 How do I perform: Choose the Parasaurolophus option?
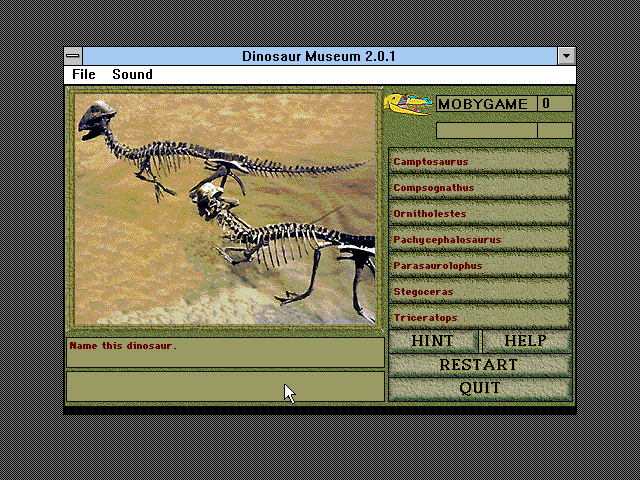tap(480, 265)
